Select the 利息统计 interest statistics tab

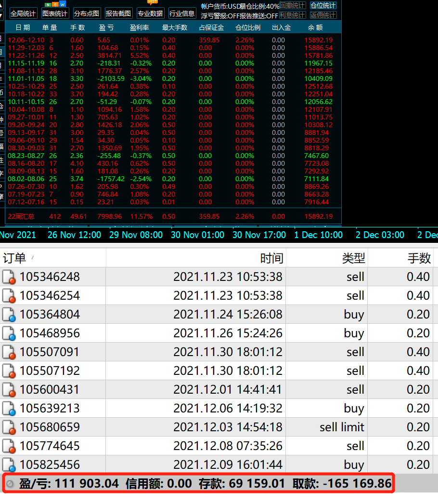(292, 15)
